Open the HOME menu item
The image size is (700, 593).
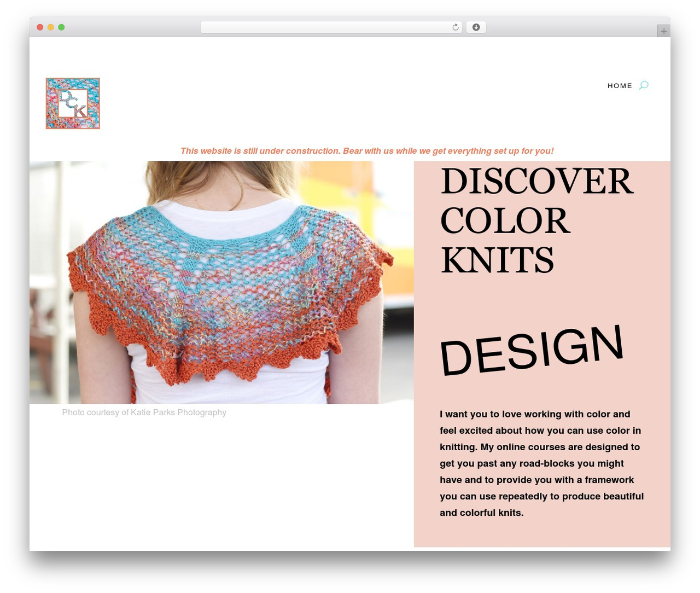tap(620, 85)
